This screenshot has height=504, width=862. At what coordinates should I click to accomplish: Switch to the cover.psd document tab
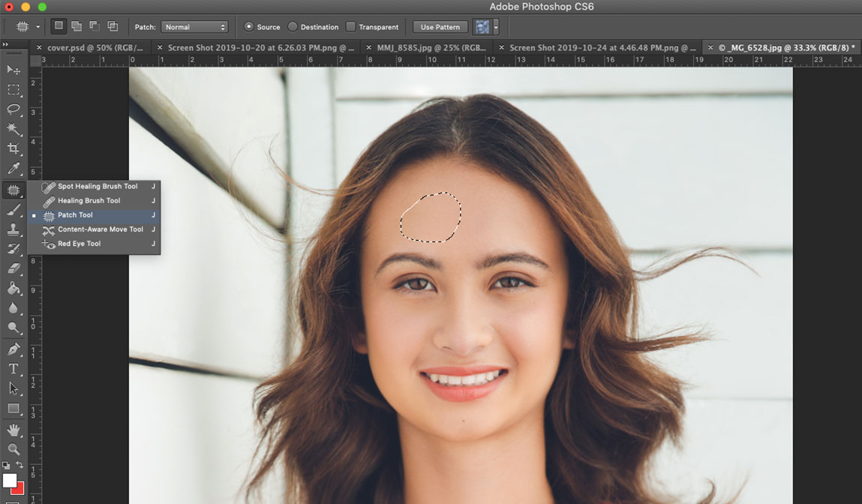tap(95, 48)
